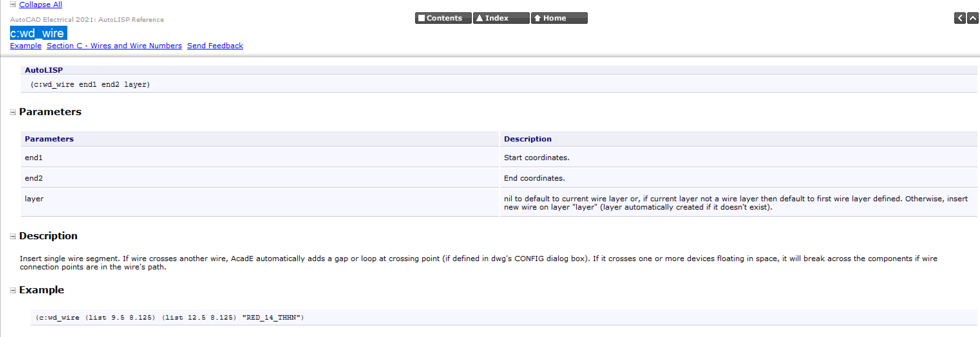Jump to the Example link

[25, 46]
